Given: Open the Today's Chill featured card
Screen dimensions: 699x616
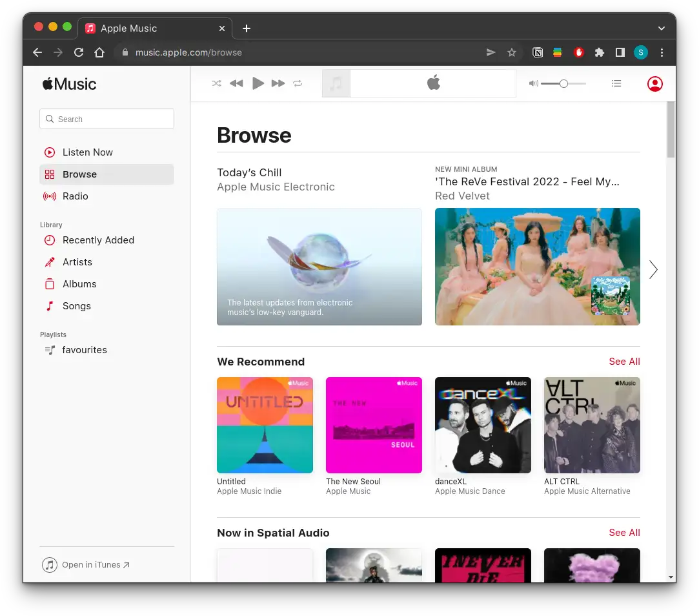Looking at the screenshot, I should (319, 266).
